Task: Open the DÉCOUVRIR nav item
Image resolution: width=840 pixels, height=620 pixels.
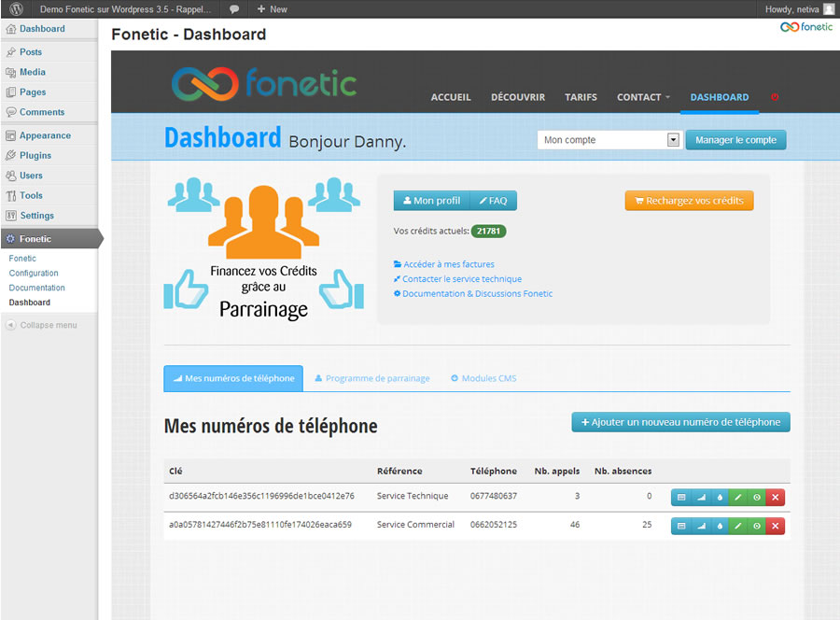Action: tap(518, 97)
